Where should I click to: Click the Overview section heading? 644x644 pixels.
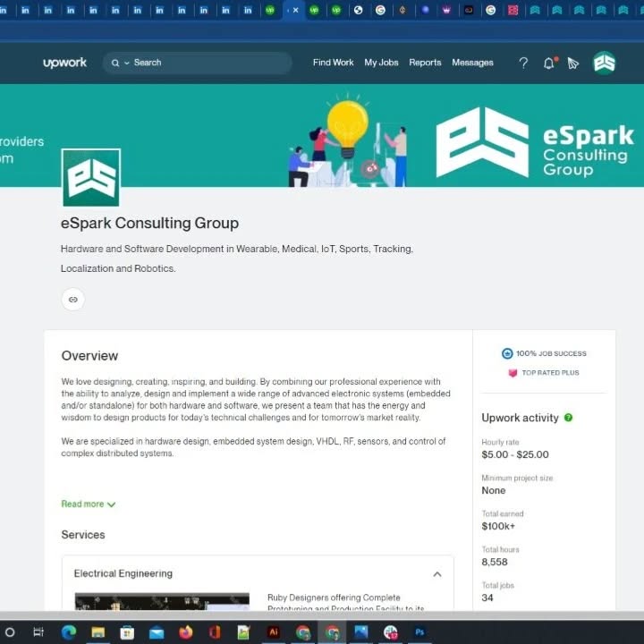[x=89, y=356]
